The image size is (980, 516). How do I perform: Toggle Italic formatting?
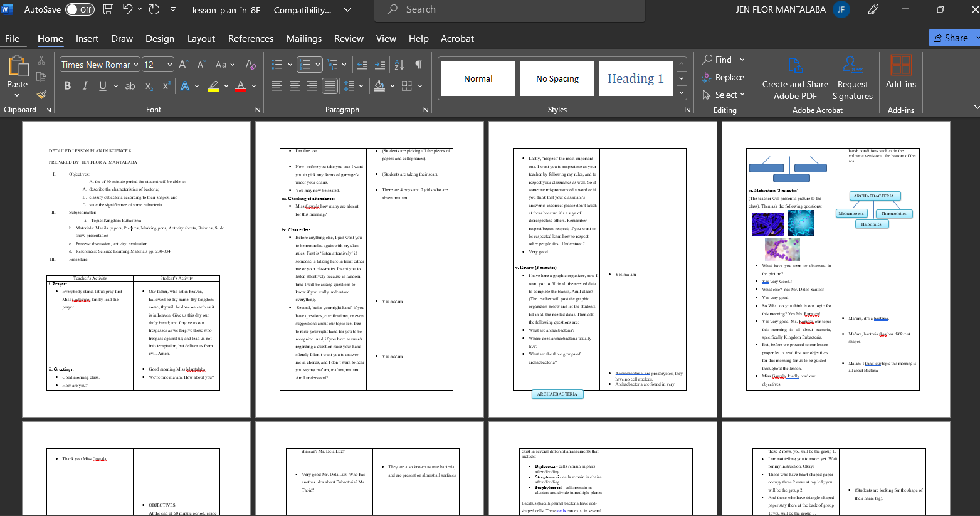pyautogui.click(x=85, y=85)
